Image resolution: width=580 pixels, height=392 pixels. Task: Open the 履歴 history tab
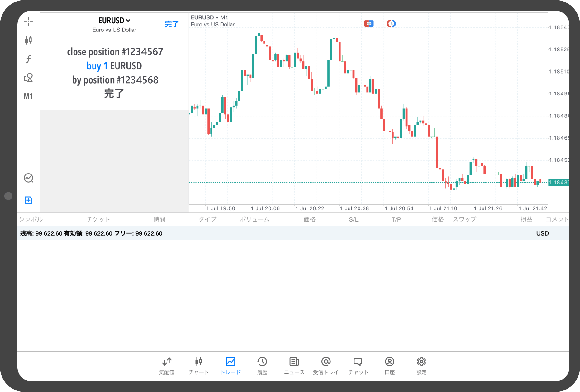pos(262,366)
